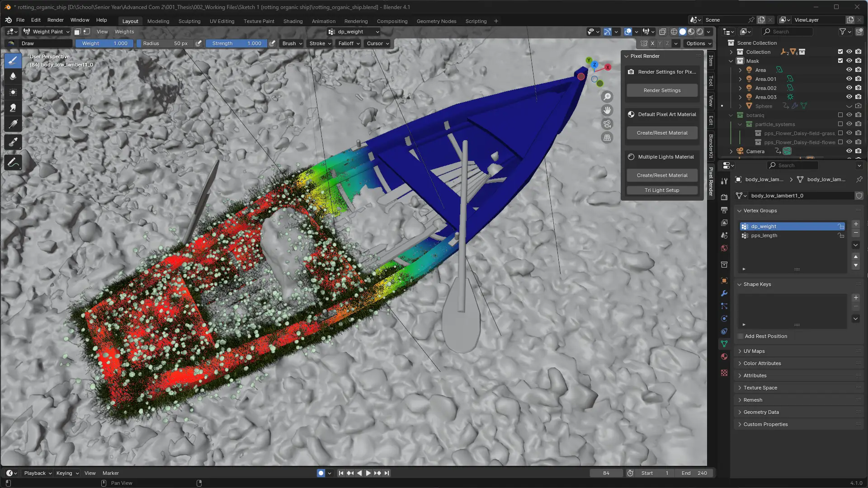This screenshot has width=868, height=488.
Task: Open the Weight Paint mode dropdown
Action: [47, 32]
